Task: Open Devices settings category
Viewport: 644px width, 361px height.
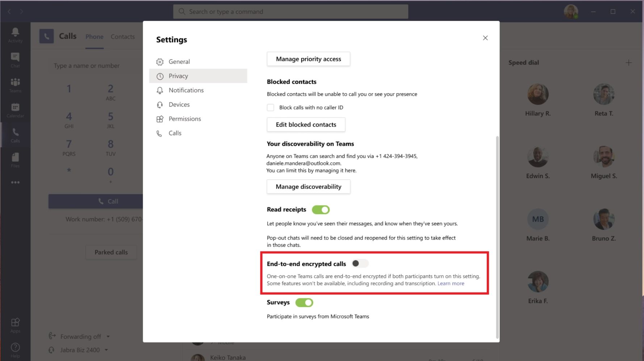Action: tap(198, 104)
